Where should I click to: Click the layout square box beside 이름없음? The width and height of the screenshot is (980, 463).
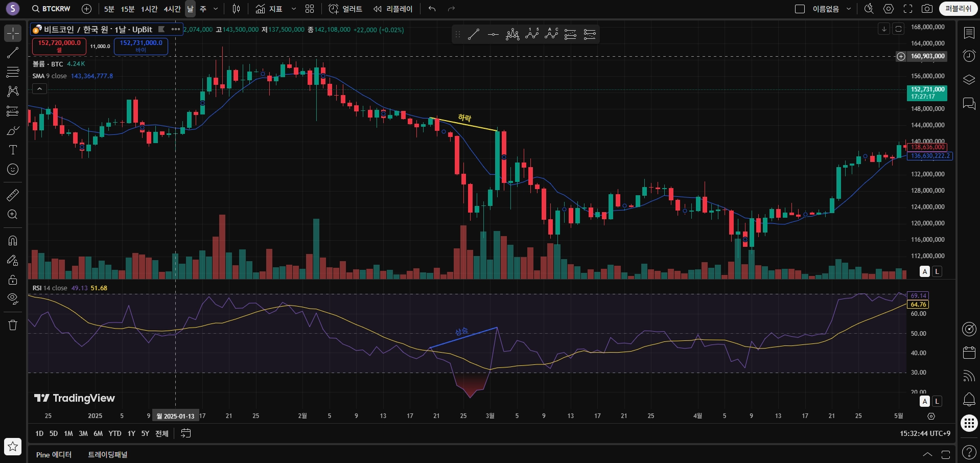tap(800, 9)
